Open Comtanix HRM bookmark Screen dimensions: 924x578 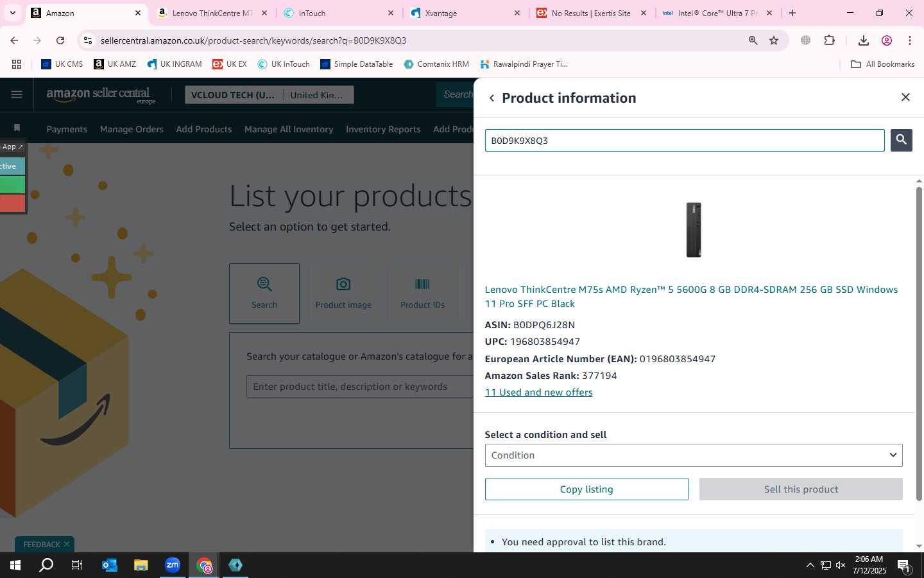pyautogui.click(x=436, y=64)
